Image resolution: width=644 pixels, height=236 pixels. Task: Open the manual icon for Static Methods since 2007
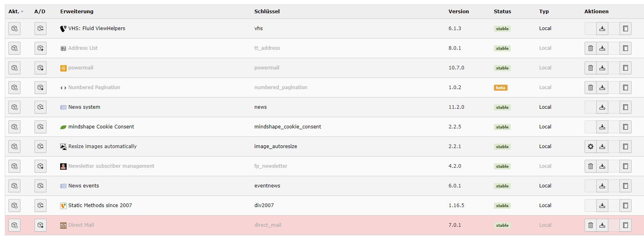626,205
